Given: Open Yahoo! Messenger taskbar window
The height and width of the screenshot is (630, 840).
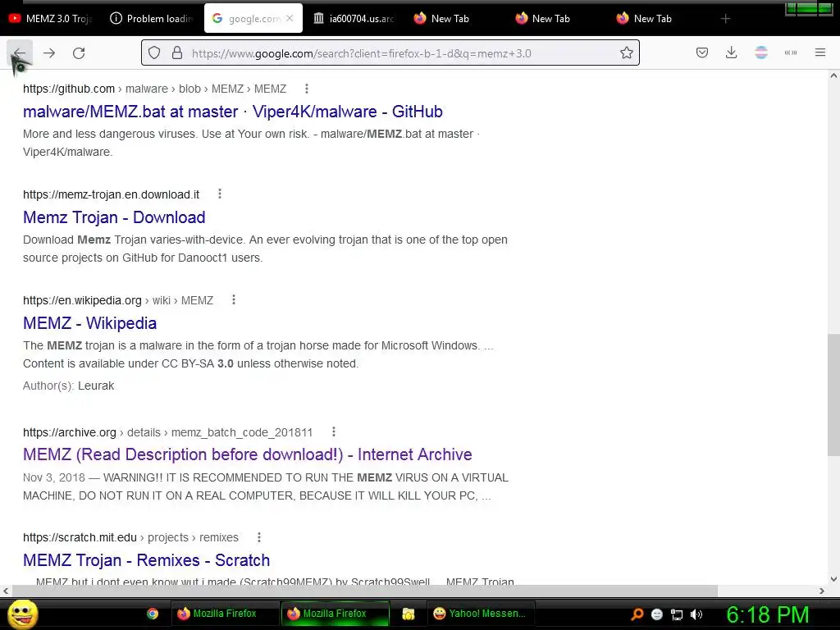Looking at the screenshot, I should tap(480, 614).
